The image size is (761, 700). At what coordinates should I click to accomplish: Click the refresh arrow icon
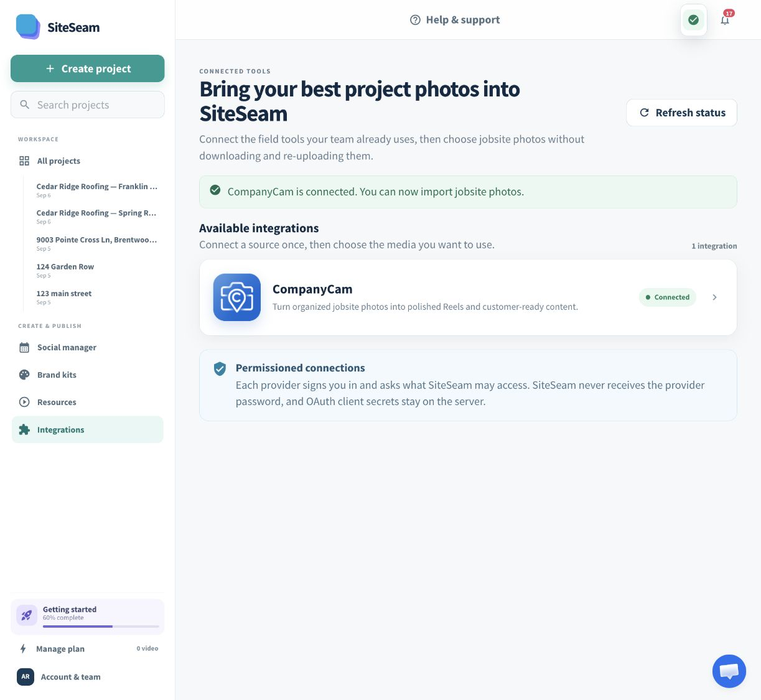pos(644,113)
